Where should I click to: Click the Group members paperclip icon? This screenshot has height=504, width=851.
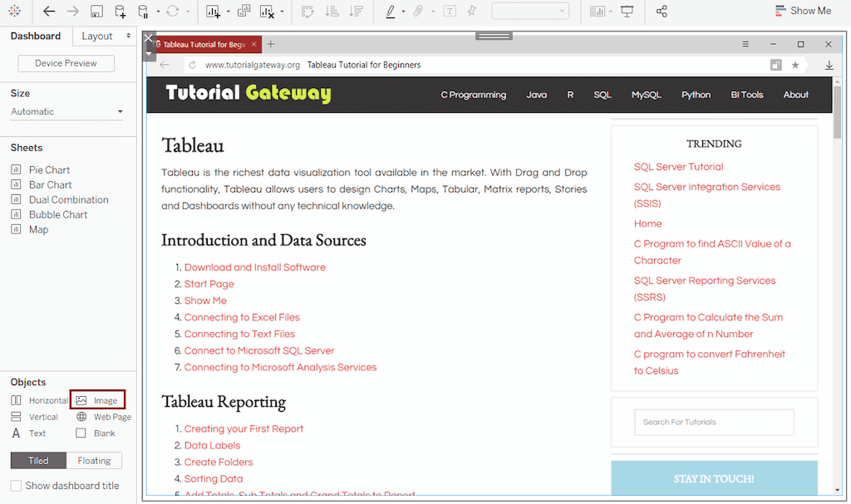418,12
